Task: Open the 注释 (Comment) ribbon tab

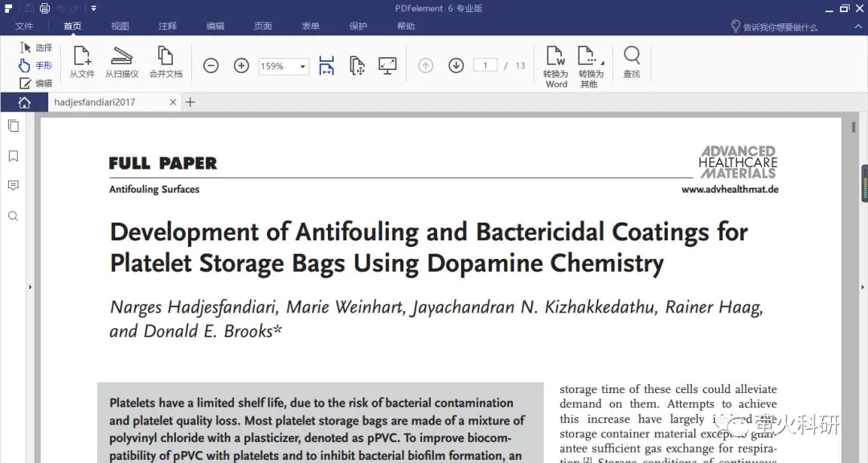Action: click(x=167, y=27)
